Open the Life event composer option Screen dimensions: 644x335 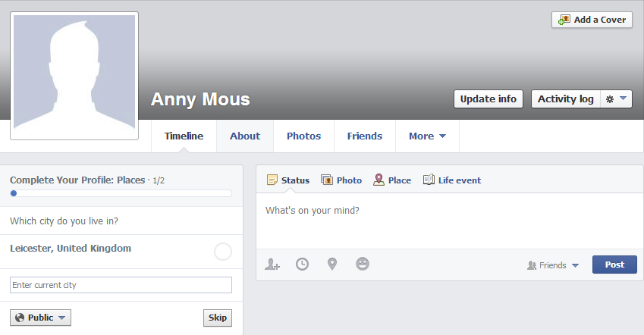click(452, 180)
